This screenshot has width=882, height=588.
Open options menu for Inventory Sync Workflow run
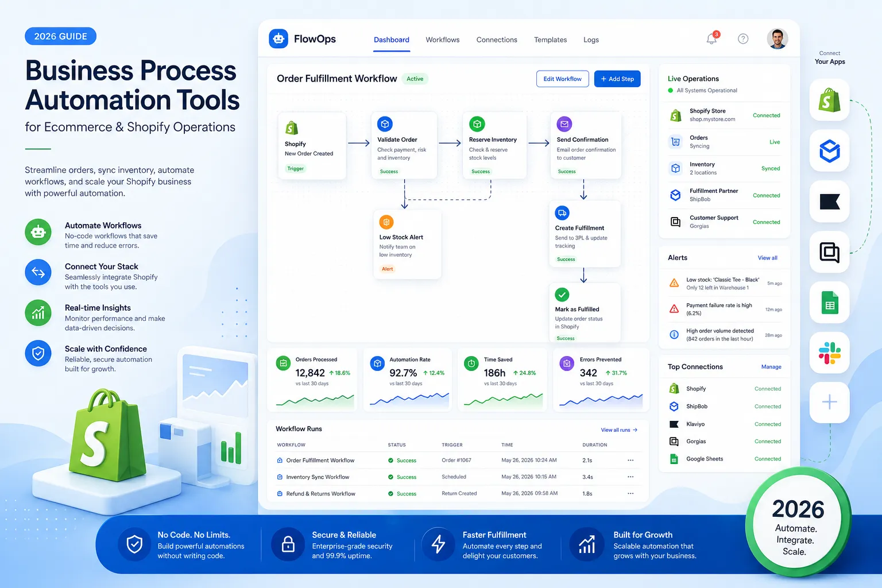tap(630, 477)
